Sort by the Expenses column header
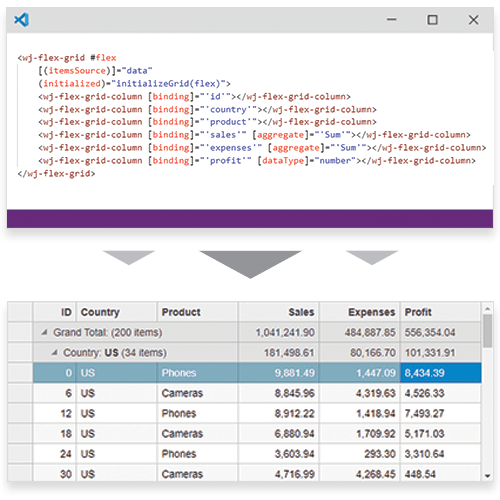This screenshot has width=500, height=500. pyautogui.click(x=359, y=312)
